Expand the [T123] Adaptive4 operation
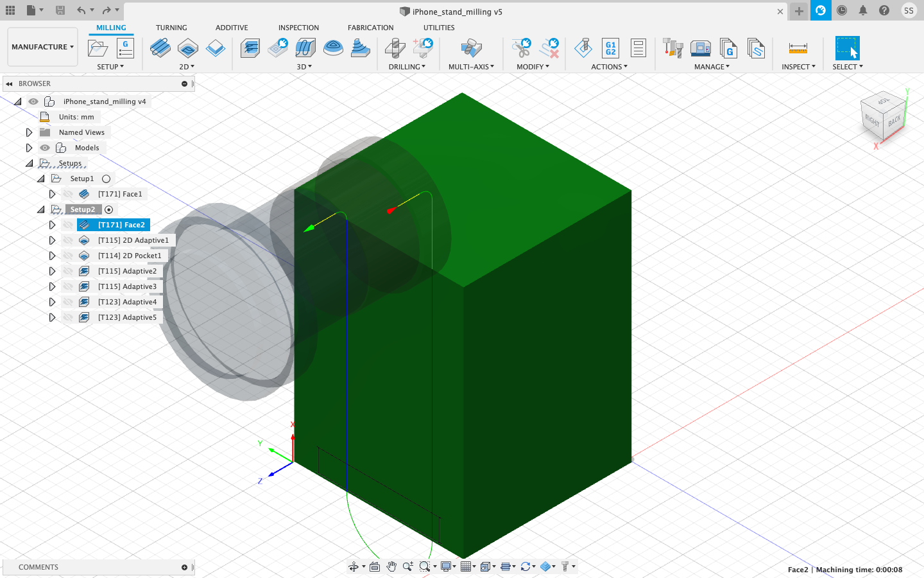Screen dimensions: 924x578 [x=52, y=302]
